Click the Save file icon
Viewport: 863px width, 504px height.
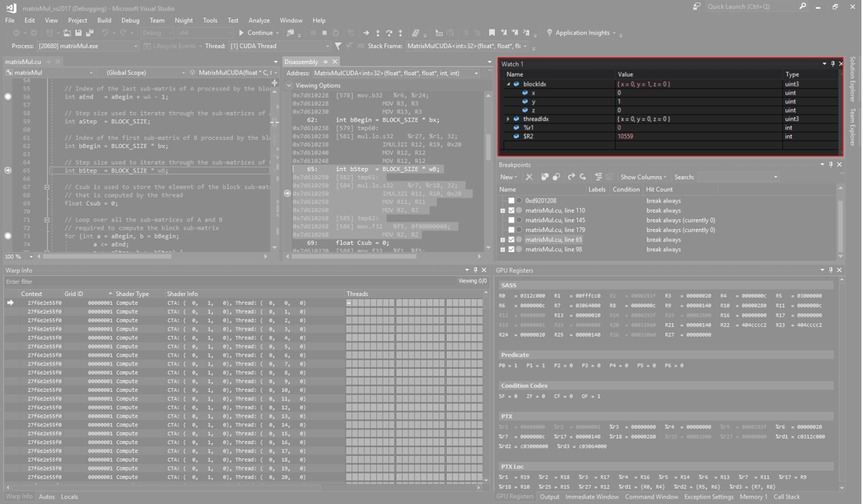78,33
